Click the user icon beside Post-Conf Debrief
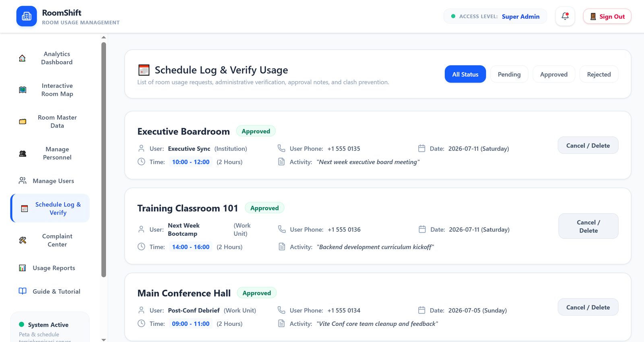This screenshot has height=342, width=644. pyautogui.click(x=141, y=310)
